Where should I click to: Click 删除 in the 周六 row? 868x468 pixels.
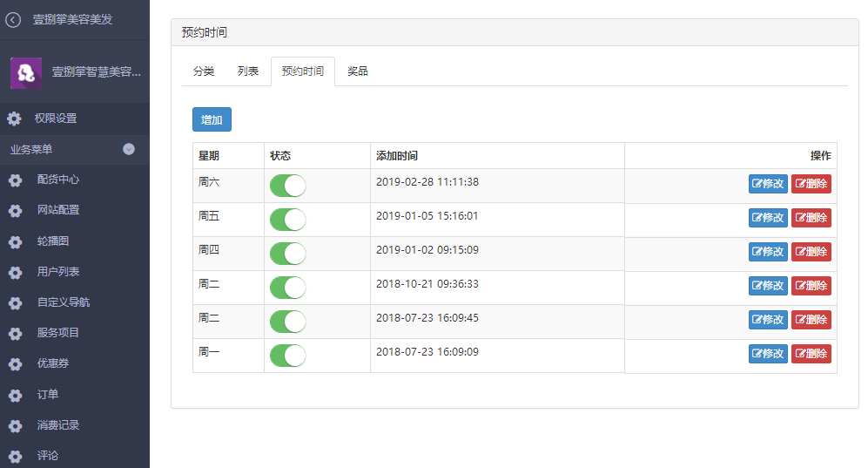[x=811, y=184]
